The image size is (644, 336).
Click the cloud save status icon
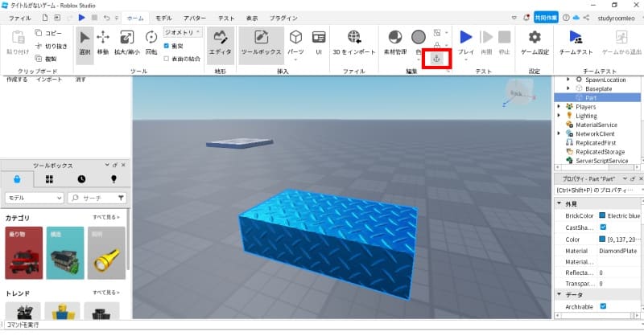click(576, 18)
